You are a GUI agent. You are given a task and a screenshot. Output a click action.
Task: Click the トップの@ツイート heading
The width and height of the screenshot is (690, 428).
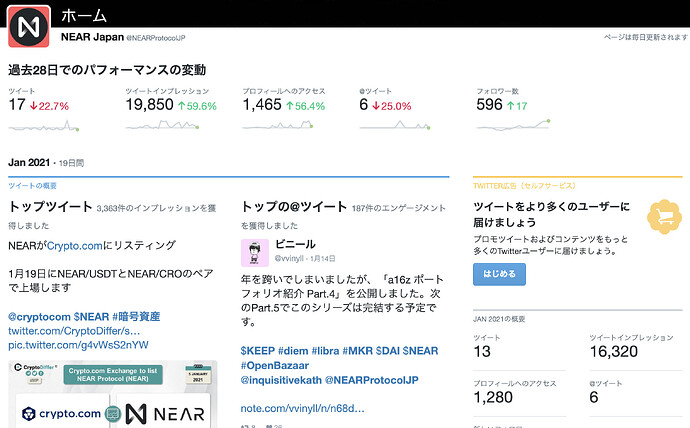pos(294,206)
